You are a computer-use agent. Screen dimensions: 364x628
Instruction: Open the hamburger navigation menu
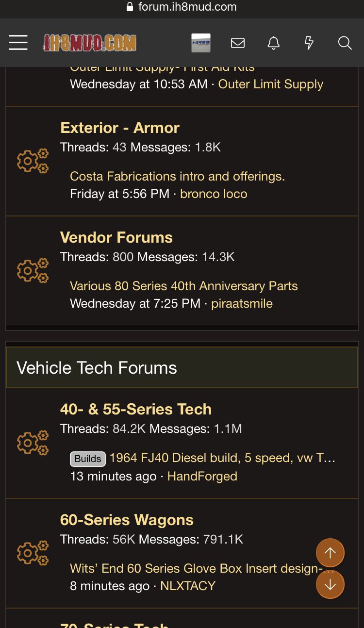pos(18,43)
